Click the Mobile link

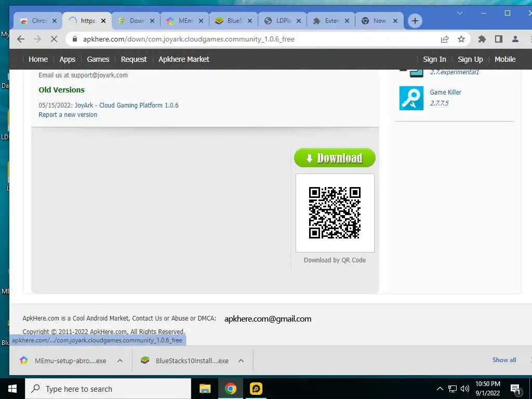pos(505,59)
